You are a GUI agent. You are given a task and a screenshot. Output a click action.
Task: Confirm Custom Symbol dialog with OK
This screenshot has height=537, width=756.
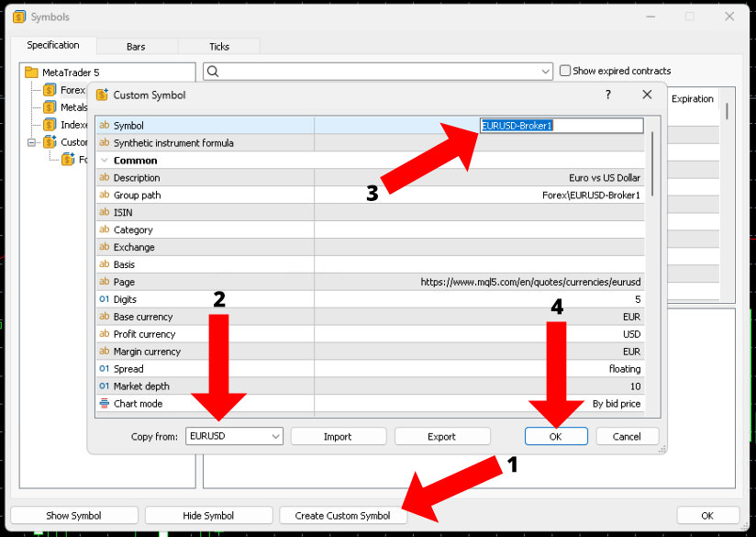[x=556, y=437]
